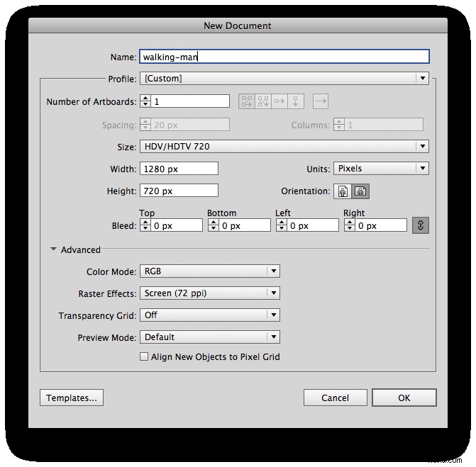Open the Raster Effects dropdown
Viewport: 476px width, 467px height.
pyautogui.click(x=210, y=293)
